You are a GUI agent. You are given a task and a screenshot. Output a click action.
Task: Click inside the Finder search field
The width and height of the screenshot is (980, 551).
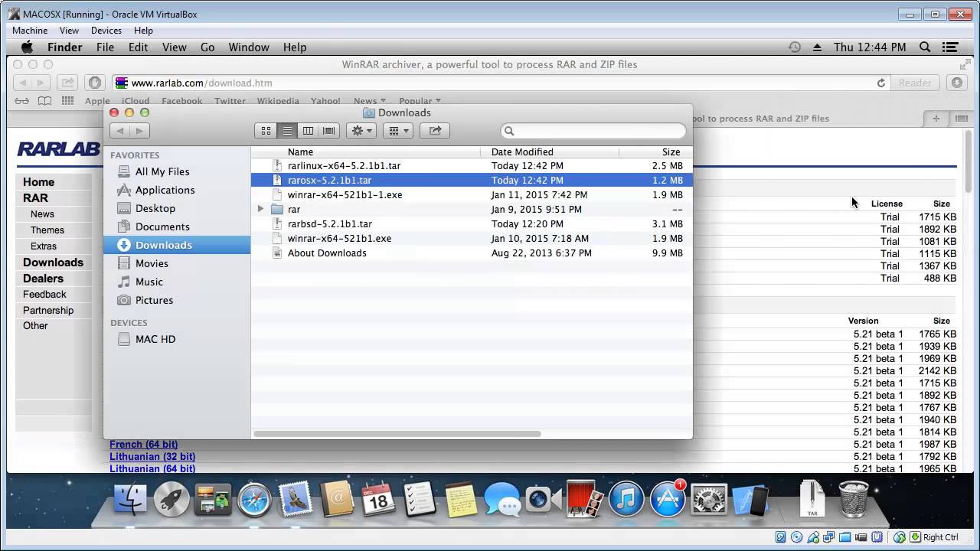point(592,131)
